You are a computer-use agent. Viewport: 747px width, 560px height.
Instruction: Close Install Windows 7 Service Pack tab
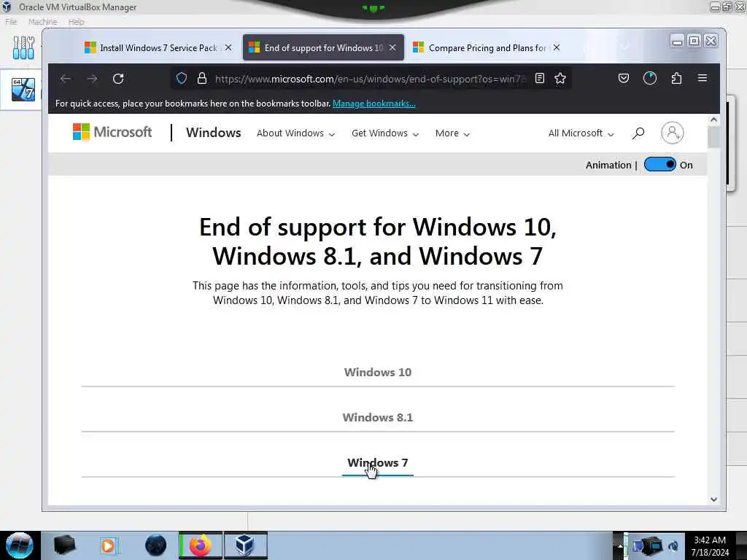[x=228, y=47]
